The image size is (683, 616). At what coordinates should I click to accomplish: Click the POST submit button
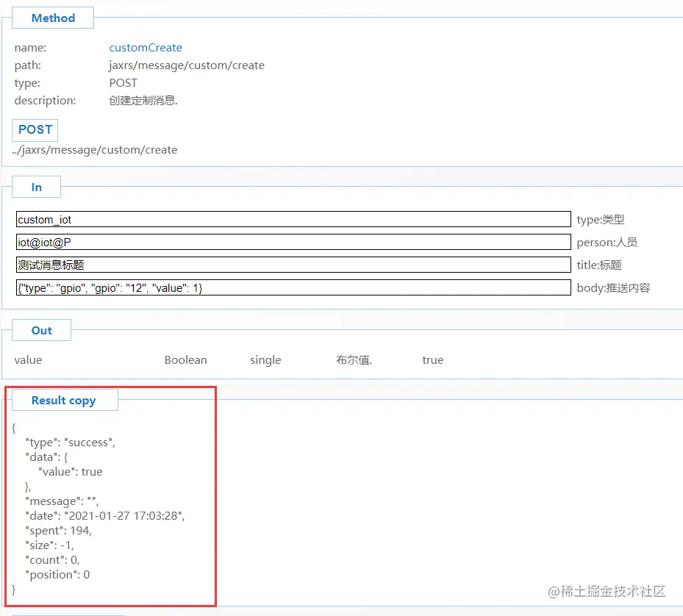(35, 130)
